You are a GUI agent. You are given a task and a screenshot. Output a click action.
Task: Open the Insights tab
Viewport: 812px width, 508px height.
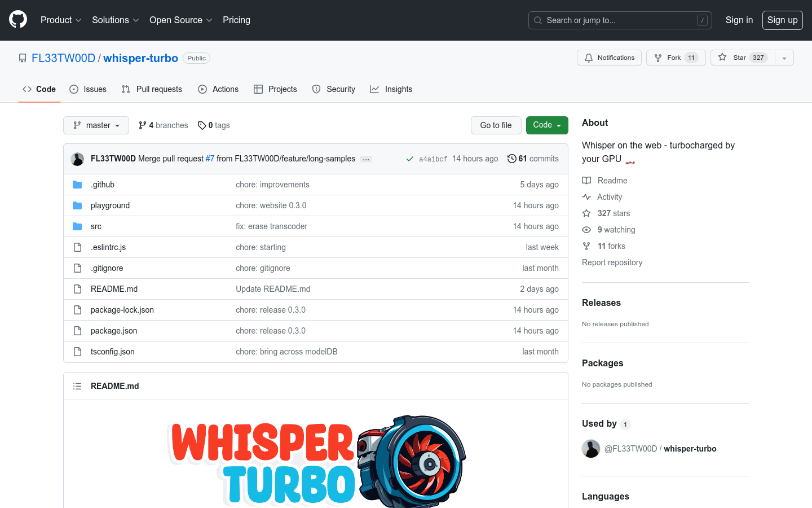391,89
